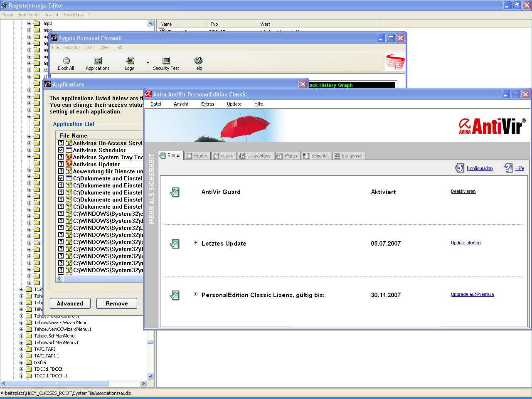Expand the Letztes Update details

(195, 243)
